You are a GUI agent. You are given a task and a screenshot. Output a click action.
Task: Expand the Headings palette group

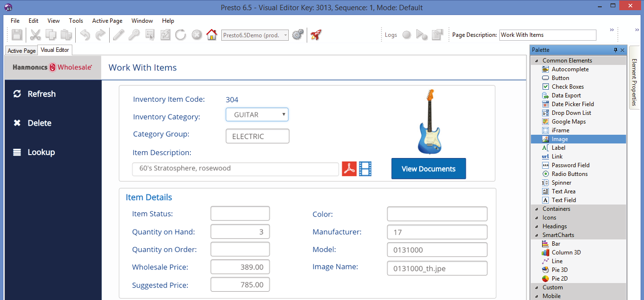[x=537, y=226]
